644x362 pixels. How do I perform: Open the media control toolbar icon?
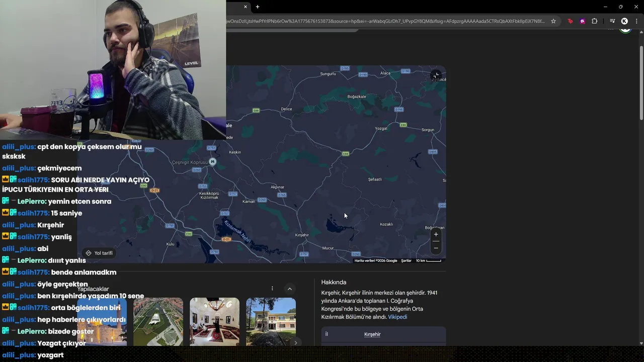(x=612, y=21)
